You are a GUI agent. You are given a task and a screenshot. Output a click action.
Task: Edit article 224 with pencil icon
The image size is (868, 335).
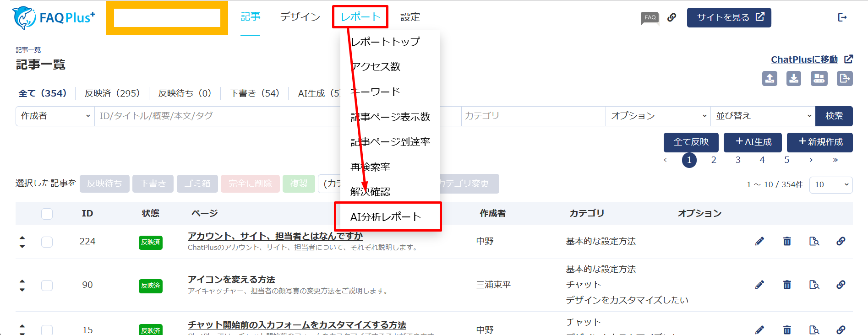(x=759, y=241)
